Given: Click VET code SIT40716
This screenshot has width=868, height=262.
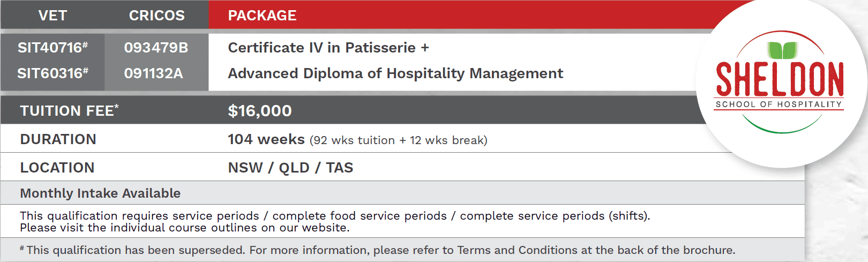Looking at the screenshot, I should 53,48.
